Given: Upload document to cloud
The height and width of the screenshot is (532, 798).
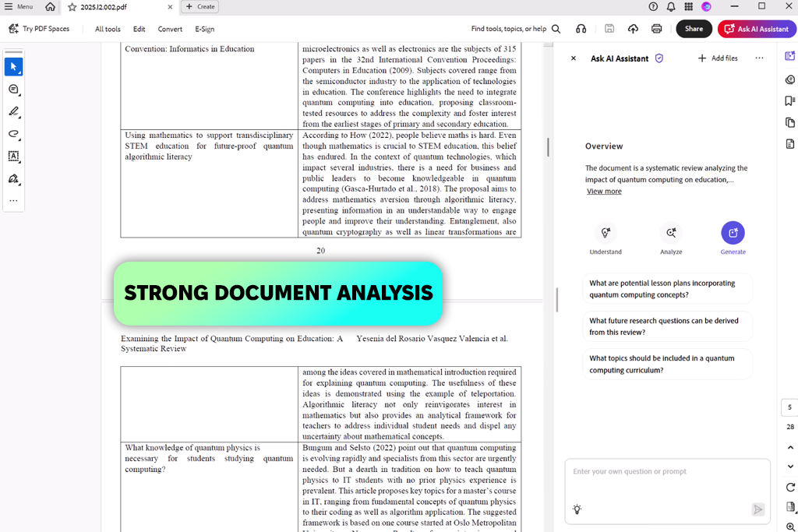Looking at the screenshot, I should click(633, 29).
